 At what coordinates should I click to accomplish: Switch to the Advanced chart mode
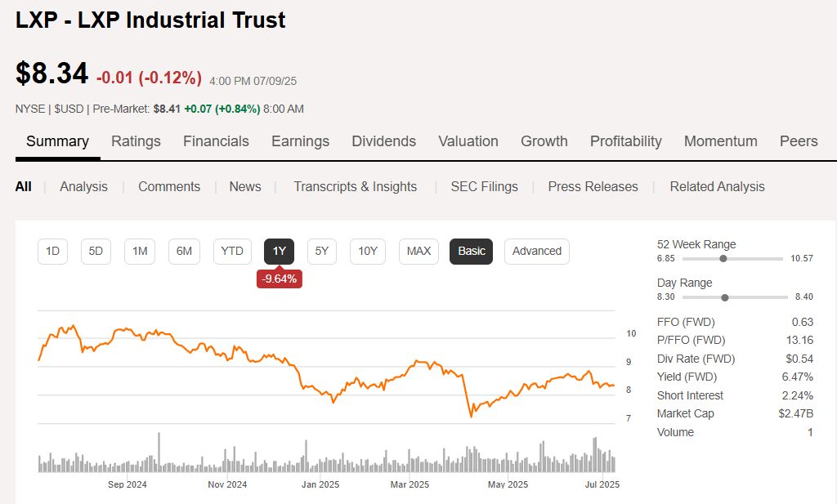pyautogui.click(x=536, y=252)
